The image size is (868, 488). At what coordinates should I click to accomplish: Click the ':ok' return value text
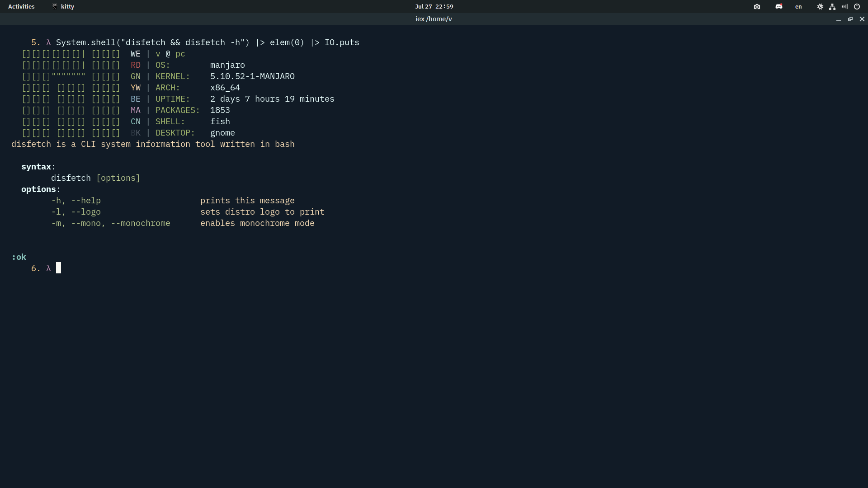coord(19,257)
